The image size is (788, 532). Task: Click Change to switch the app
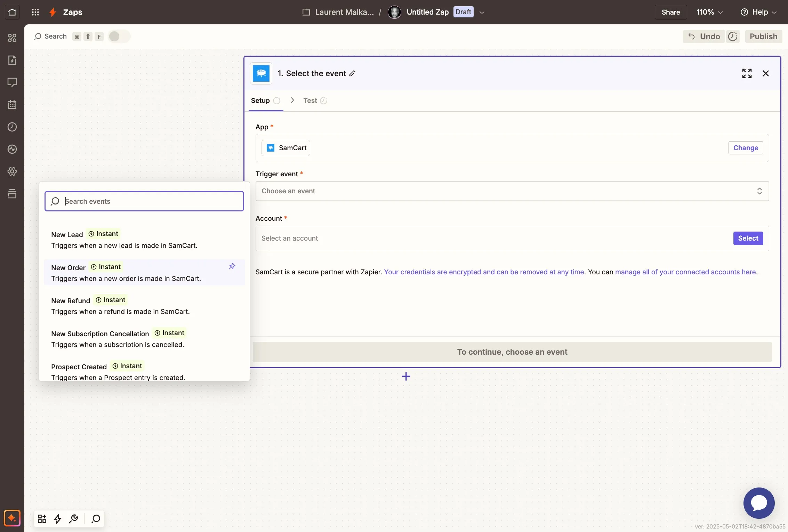click(746, 148)
